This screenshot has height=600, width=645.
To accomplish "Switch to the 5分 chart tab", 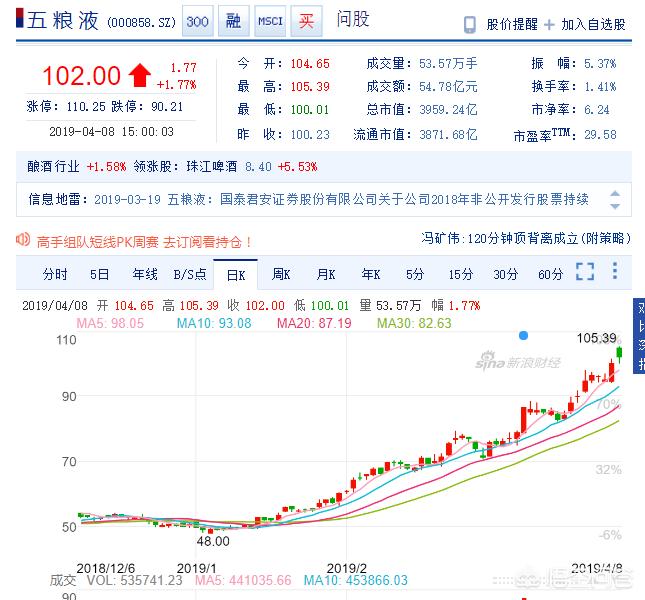I will tap(415, 274).
